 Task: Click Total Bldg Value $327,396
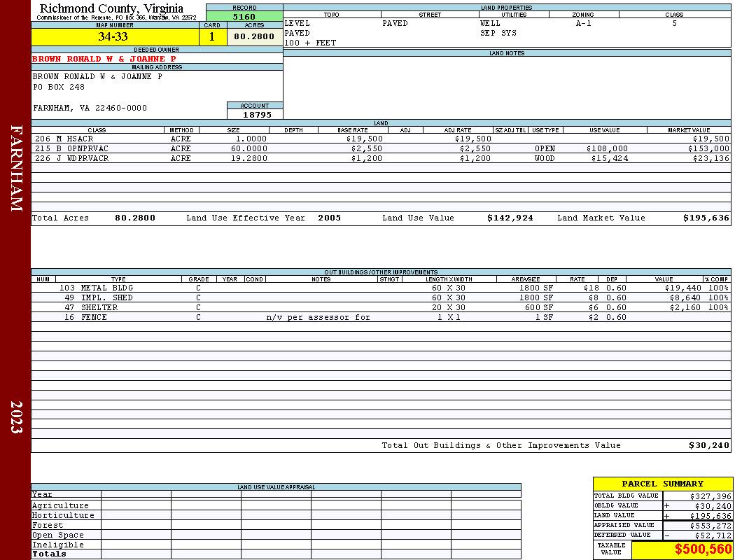[710, 496]
